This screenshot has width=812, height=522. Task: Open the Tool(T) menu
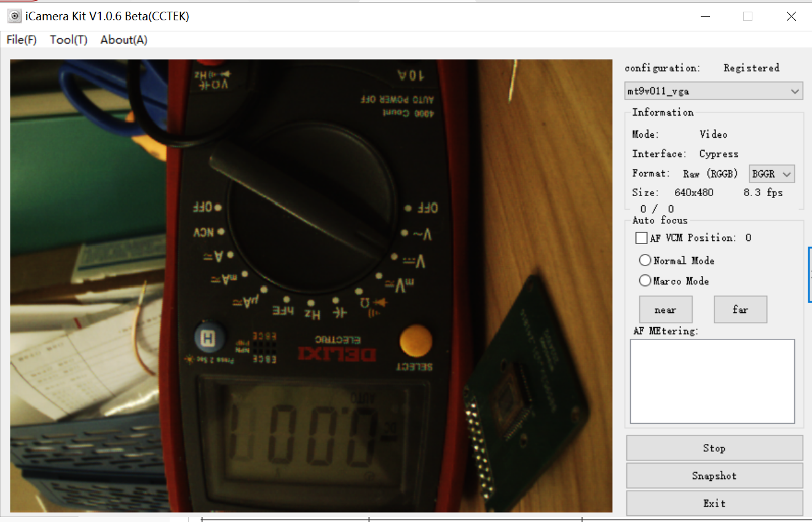[x=69, y=40]
